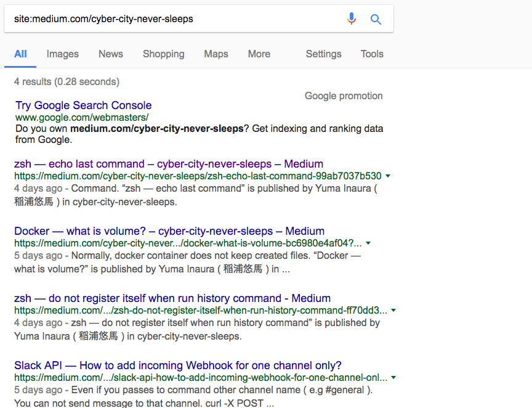This screenshot has height=408, width=532.
Task: Open Try Google Search Console link
Action: pos(84,105)
